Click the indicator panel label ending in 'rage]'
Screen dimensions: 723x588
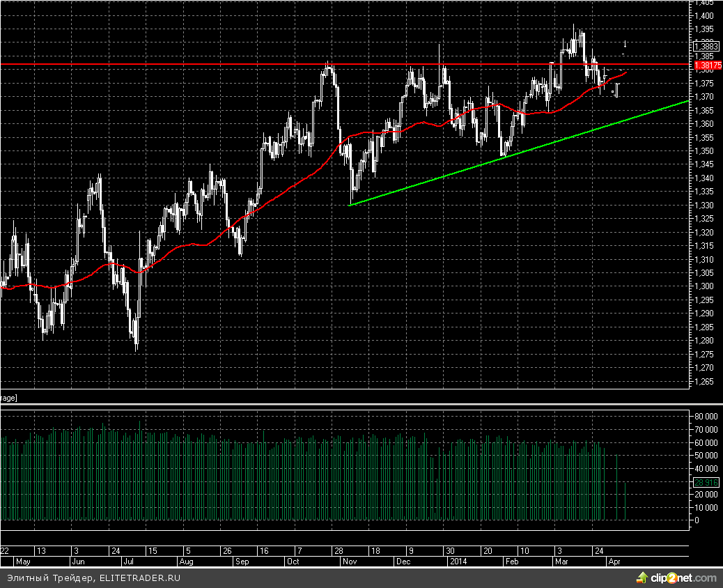9,398
